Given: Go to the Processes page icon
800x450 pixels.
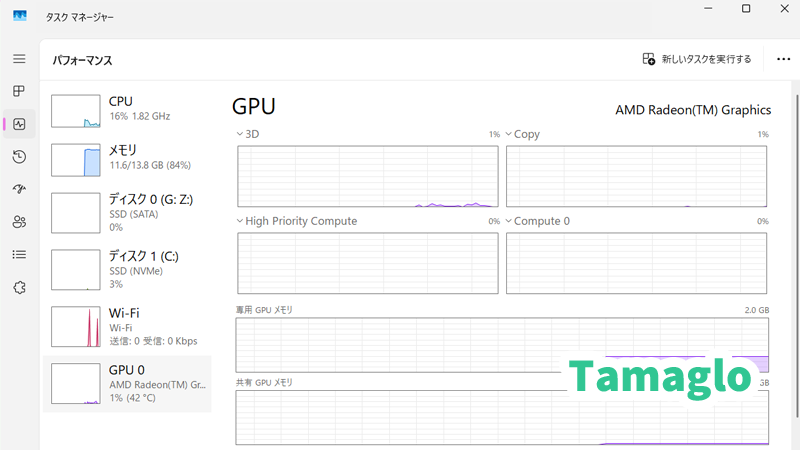Looking at the screenshot, I should tap(19, 91).
